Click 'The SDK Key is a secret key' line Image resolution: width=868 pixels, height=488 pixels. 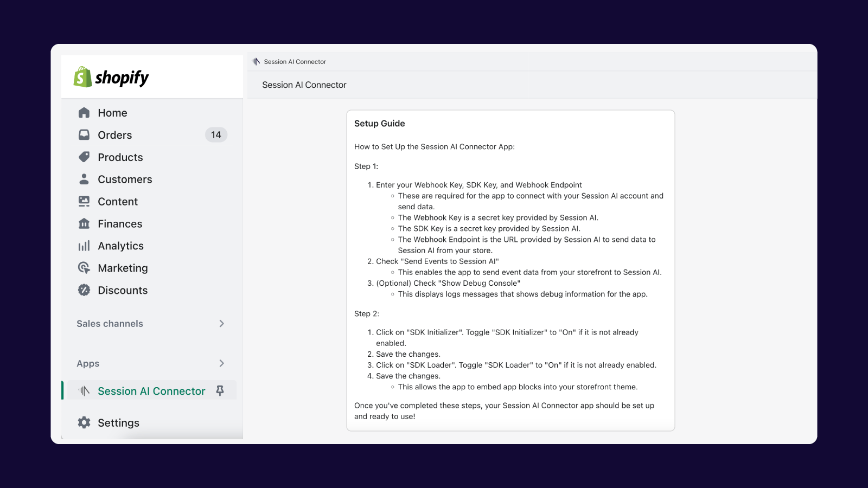pyautogui.click(x=489, y=228)
